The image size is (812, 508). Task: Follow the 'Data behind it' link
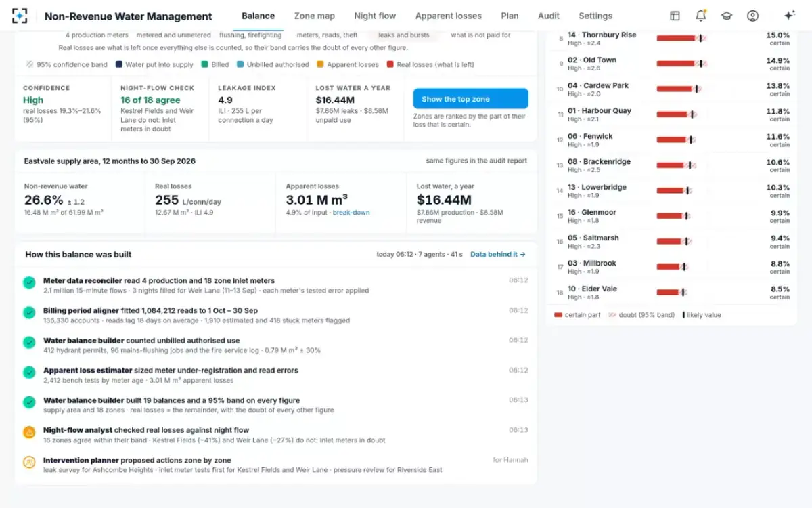(498, 255)
